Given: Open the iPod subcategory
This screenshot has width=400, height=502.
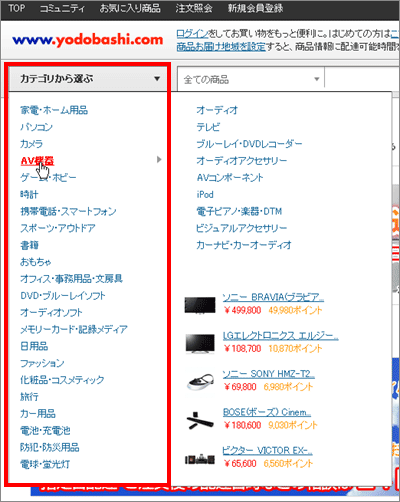Looking at the screenshot, I should 205,194.
